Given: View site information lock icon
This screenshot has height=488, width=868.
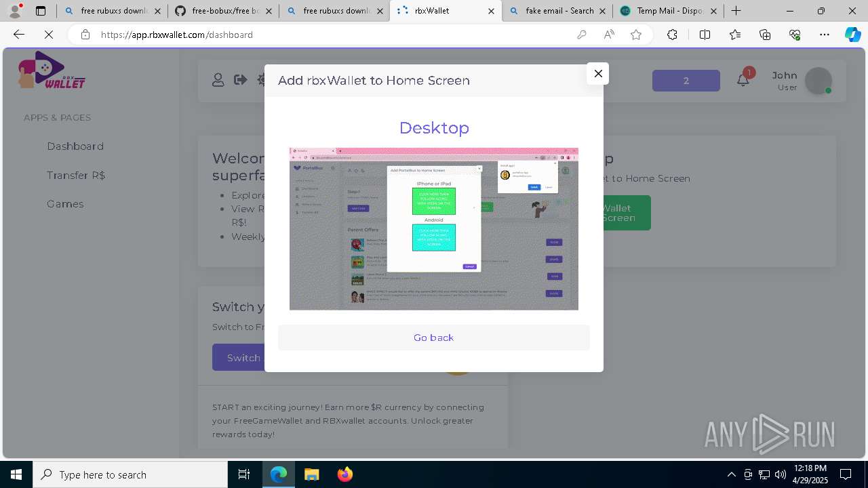Looking at the screenshot, I should point(85,35).
